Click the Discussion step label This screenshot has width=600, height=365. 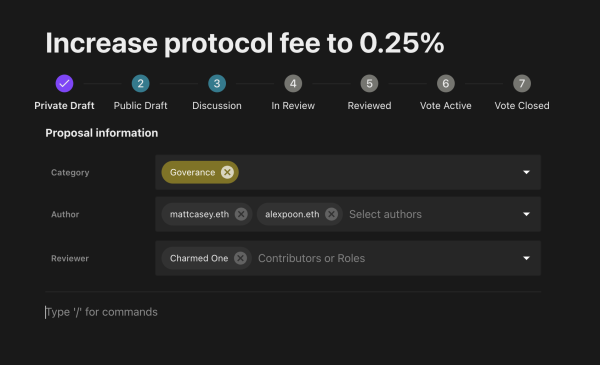pos(217,106)
